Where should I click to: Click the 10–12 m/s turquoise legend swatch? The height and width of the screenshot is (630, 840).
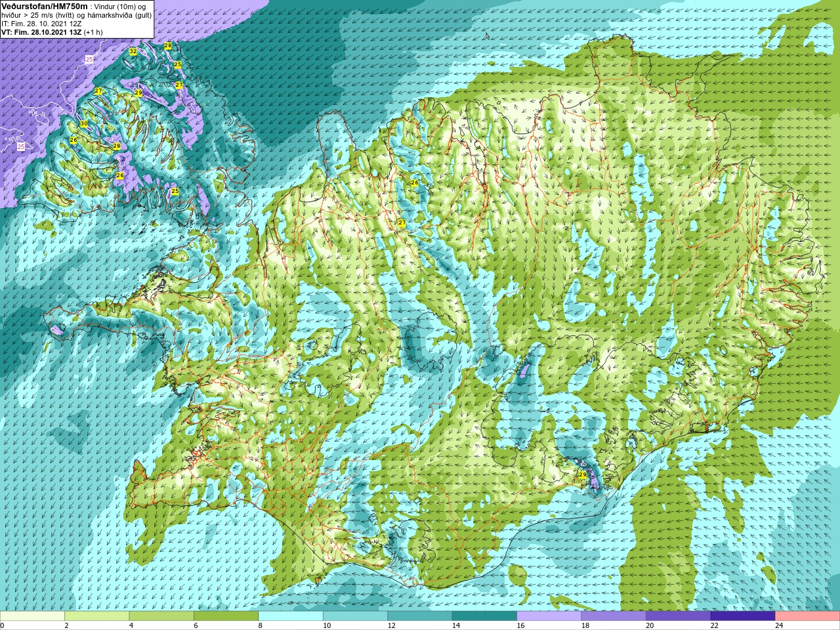355,616
